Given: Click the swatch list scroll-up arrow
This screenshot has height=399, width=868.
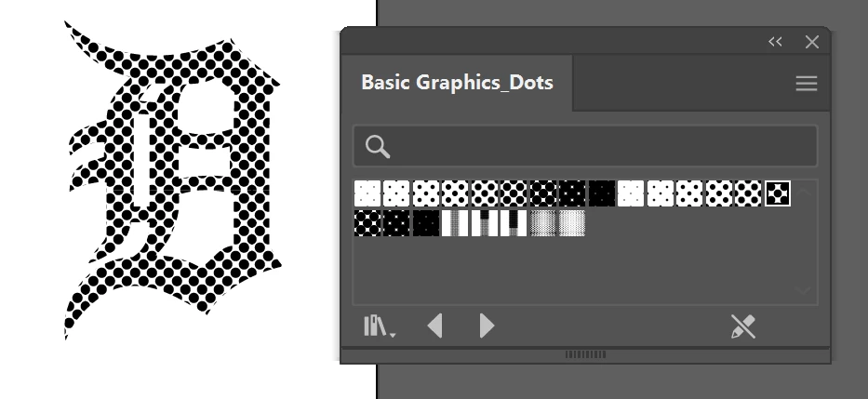Looking at the screenshot, I should pyautogui.click(x=805, y=192).
